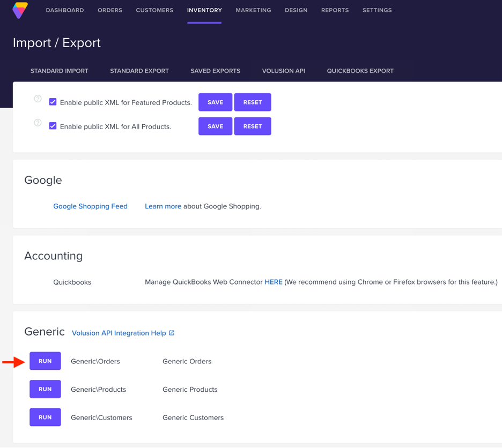Switch to Standard Export tab

click(139, 71)
